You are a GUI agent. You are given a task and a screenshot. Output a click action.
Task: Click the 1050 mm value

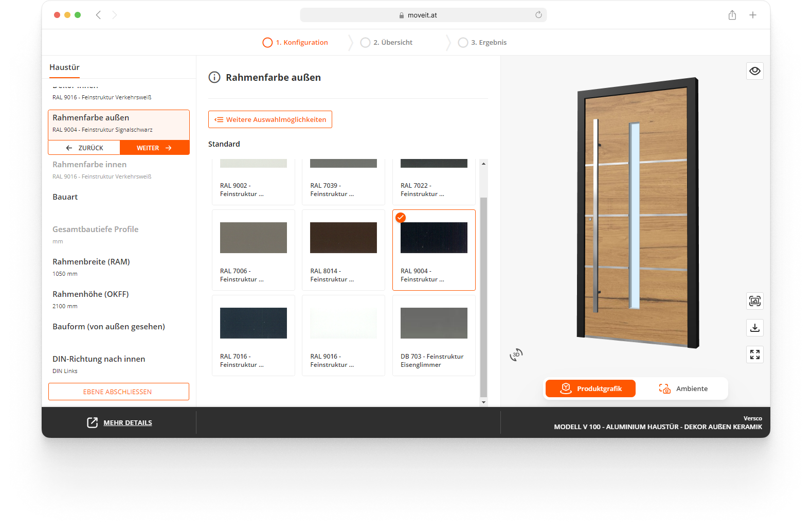65,274
